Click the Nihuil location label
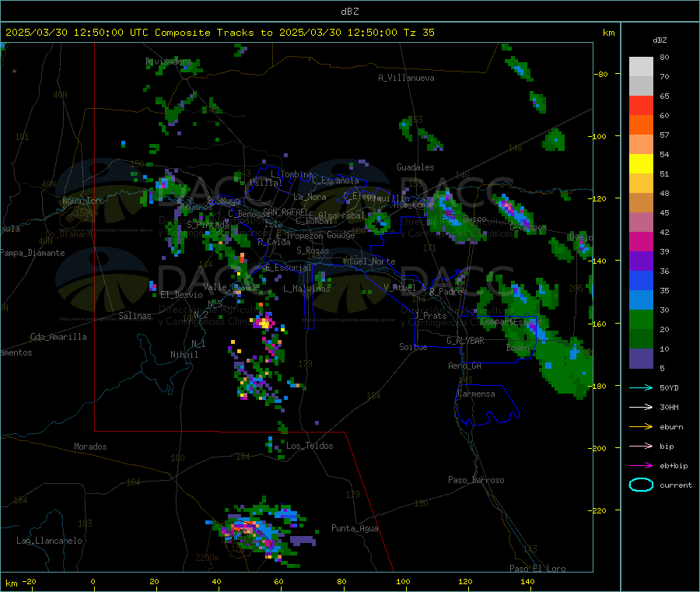 tap(184, 355)
